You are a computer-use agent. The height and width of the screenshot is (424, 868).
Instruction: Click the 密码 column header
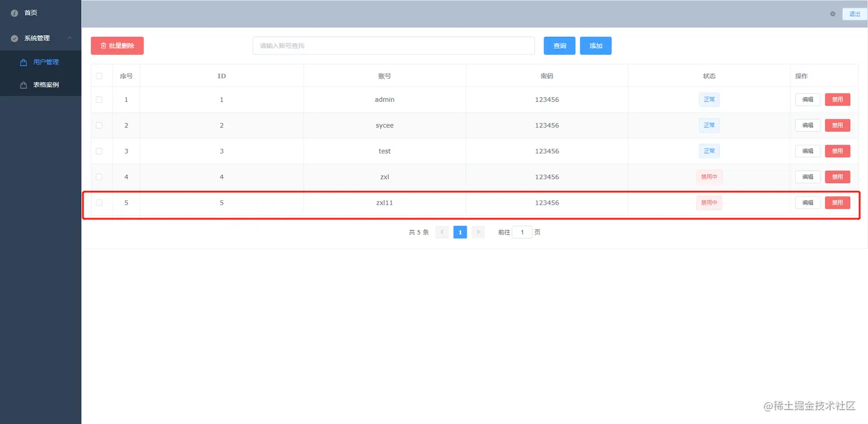547,76
